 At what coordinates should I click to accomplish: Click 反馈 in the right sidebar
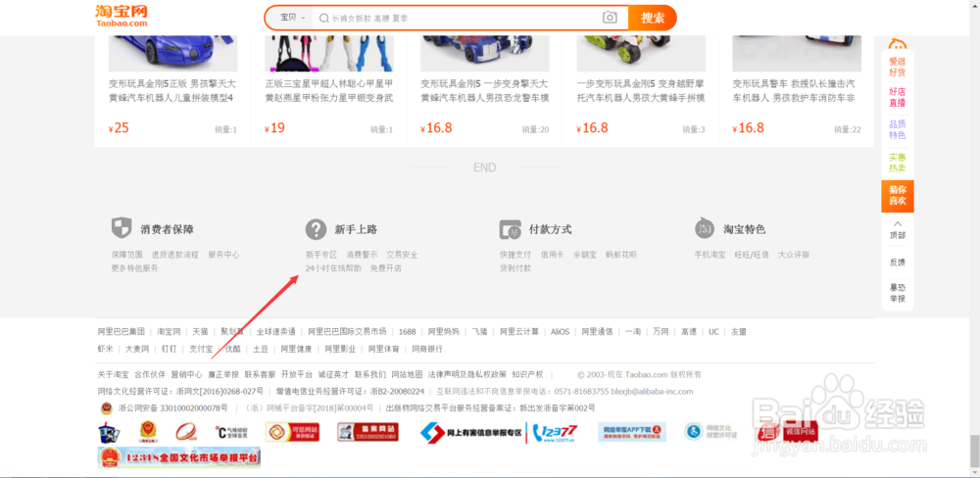pyautogui.click(x=898, y=263)
